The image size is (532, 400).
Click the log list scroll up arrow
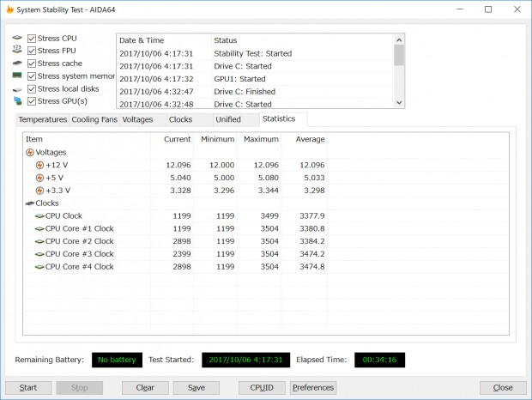tap(399, 40)
